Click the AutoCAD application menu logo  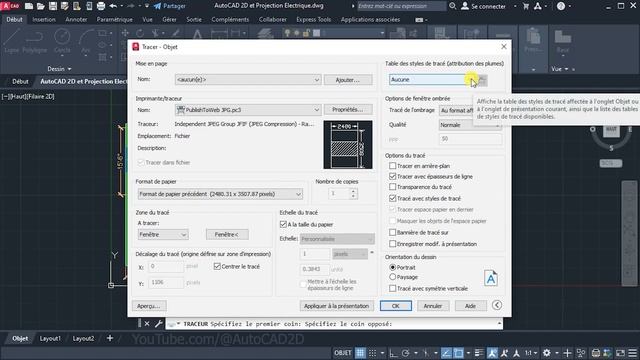(x=11, y=6)
